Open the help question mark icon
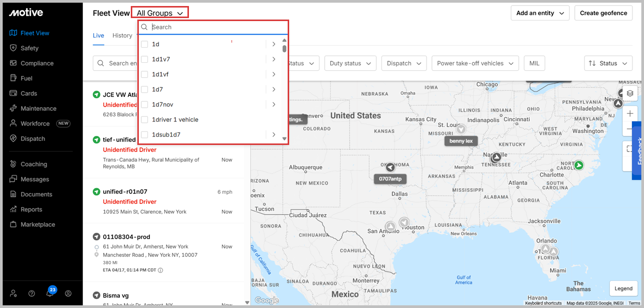 click(x=32, y=293)
